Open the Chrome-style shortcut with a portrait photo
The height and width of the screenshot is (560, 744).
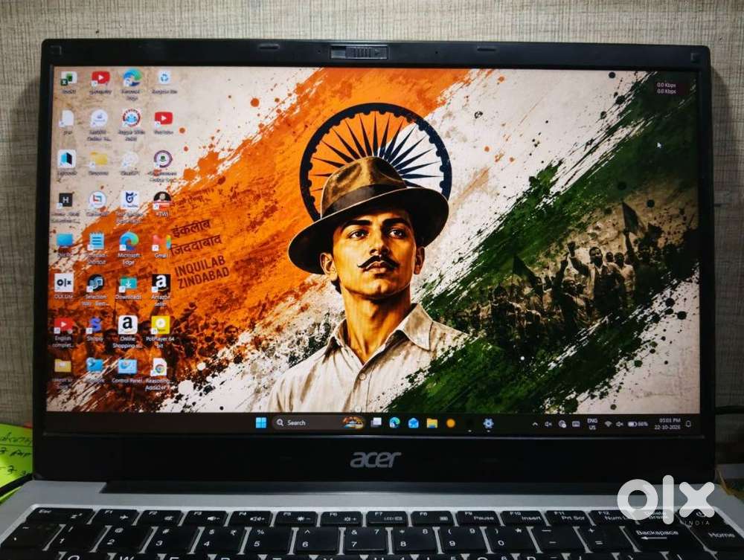pos(162,205)
